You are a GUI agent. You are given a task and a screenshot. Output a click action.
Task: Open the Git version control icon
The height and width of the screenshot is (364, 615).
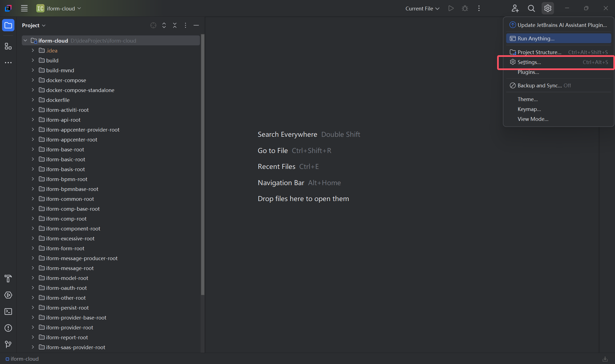pos(8,344)
